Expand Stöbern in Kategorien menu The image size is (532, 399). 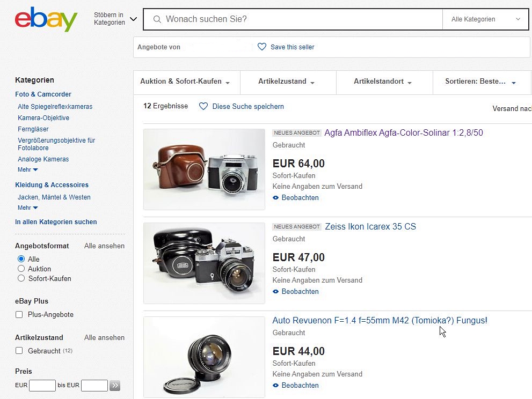coord(115,19)
